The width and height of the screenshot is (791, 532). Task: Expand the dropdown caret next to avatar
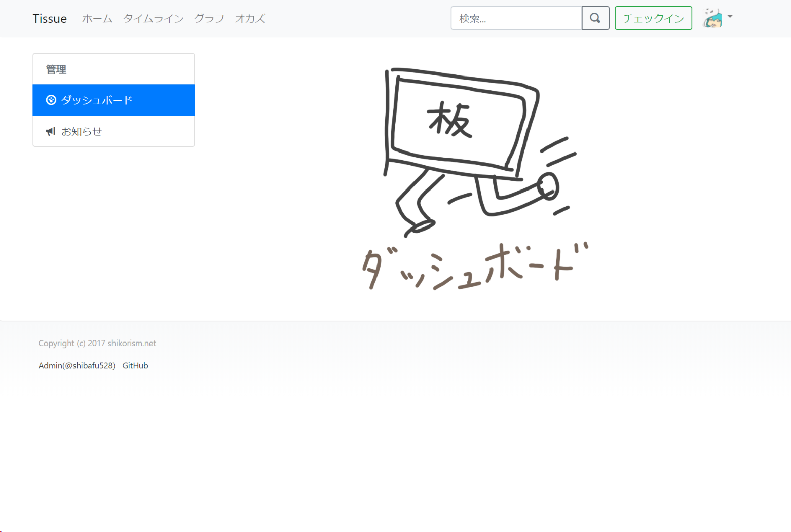click(730, 17)
